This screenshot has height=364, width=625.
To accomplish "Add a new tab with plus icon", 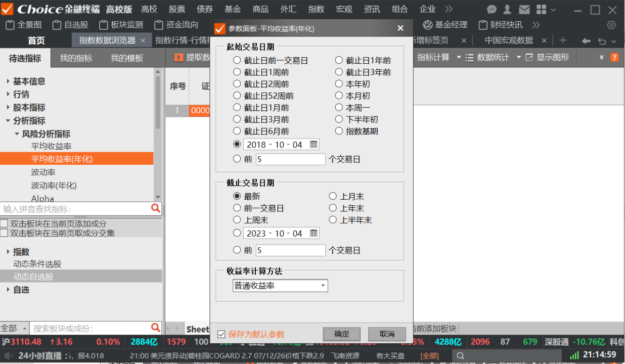I will point(563,40).
